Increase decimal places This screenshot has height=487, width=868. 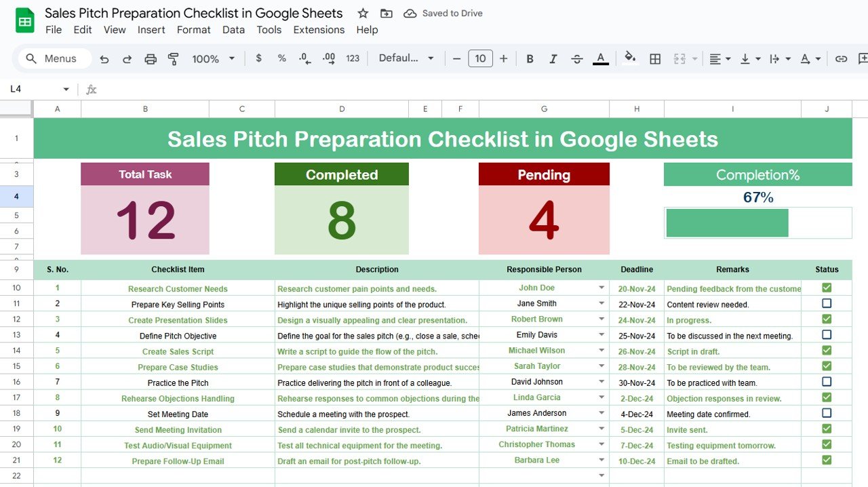329,58
